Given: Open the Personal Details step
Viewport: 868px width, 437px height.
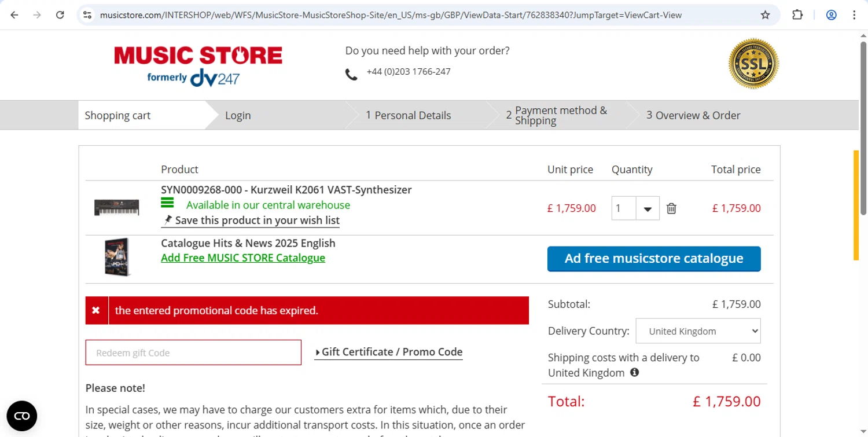Looking at the screenshot, I should click(x=409, y=115).
